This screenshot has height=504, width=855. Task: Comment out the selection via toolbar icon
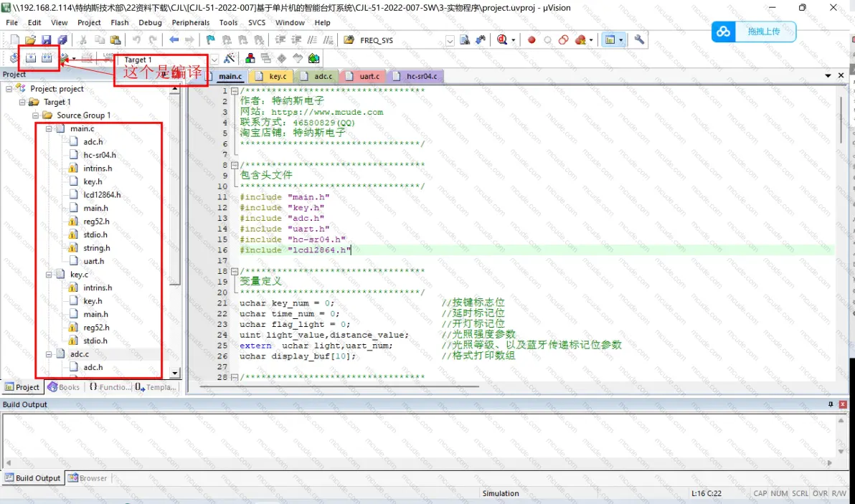click(x=312, y=39)
